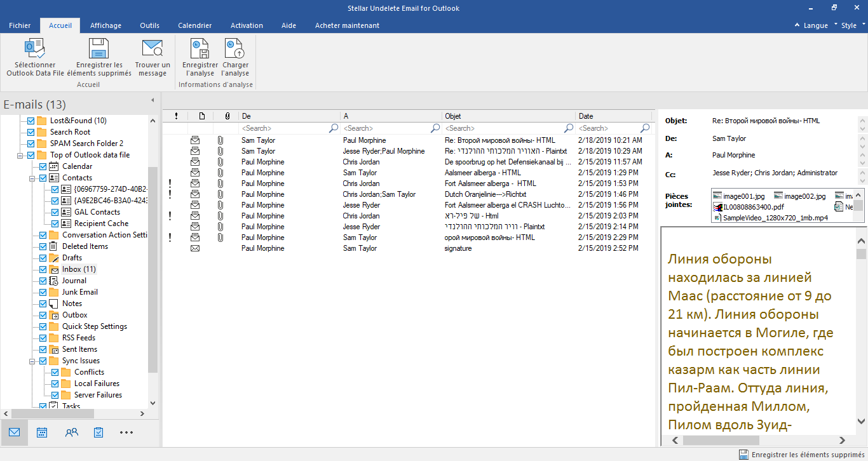Screen dimensions: 868x461
Task: Toggle Lost&Found checkbox
Action: [31, 121]
